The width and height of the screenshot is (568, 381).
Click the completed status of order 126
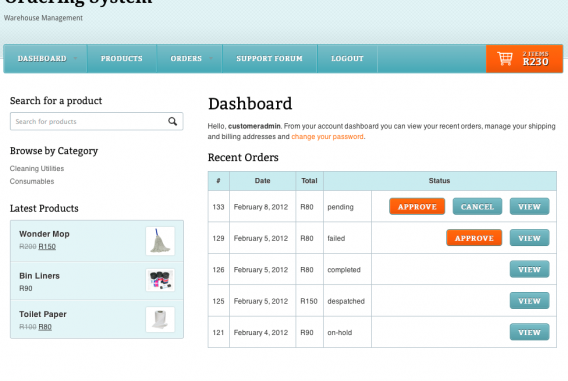(344, 270)
